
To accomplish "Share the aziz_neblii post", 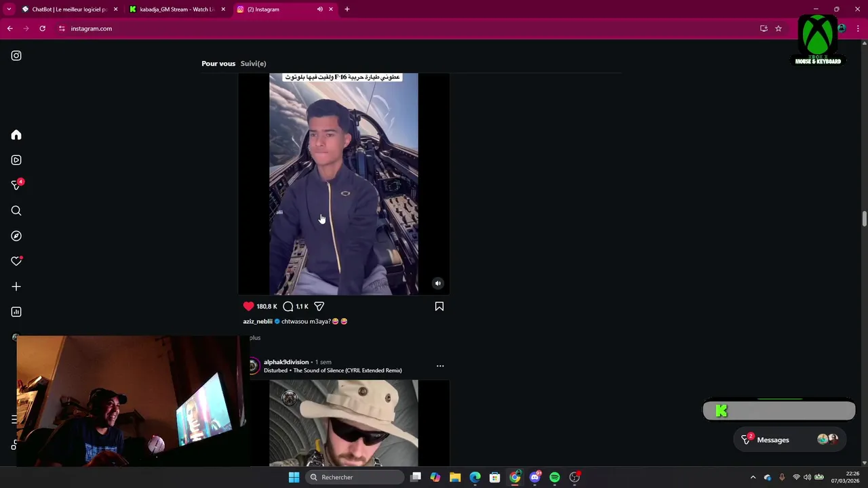I will [x=319, y=306].
